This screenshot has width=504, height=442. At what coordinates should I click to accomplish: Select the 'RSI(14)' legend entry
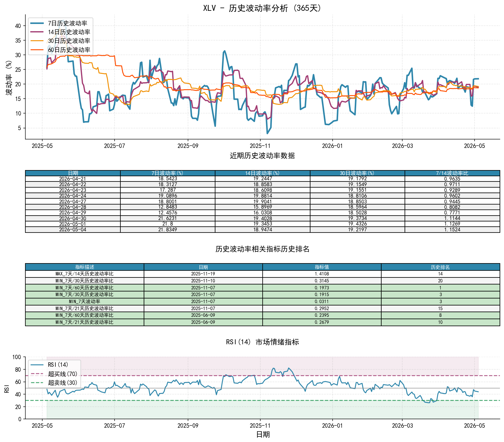tap(50, 365)
